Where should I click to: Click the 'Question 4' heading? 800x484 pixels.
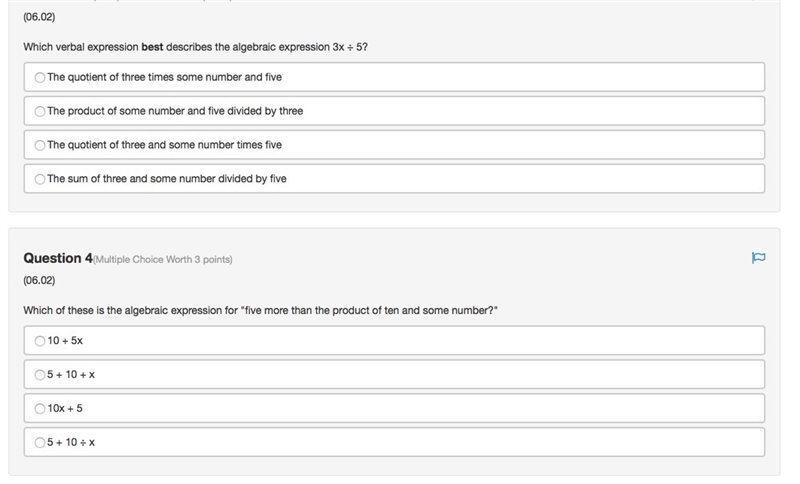coord(58,258)
